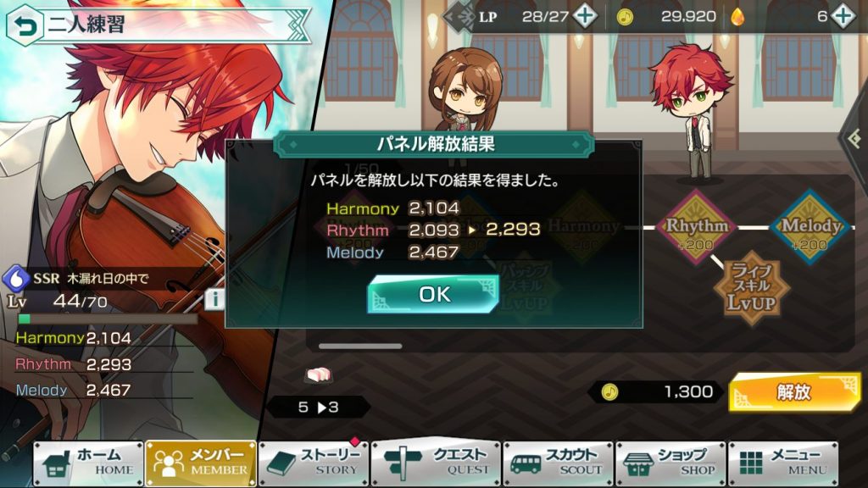This screenshot has height=488, width=868.
Task: Select the Melody +200 diamond panel
Action: tap(810, 227)
